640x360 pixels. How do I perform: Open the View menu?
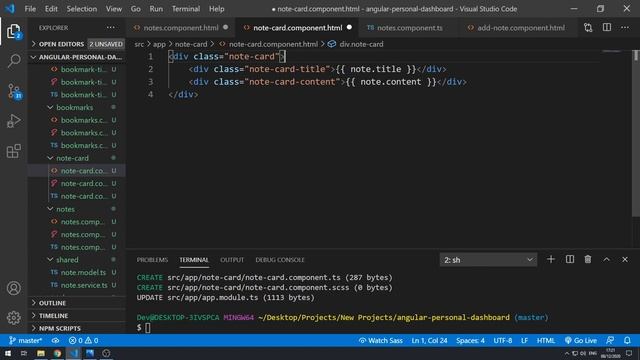pyautogui.click(x=113, y=9)
